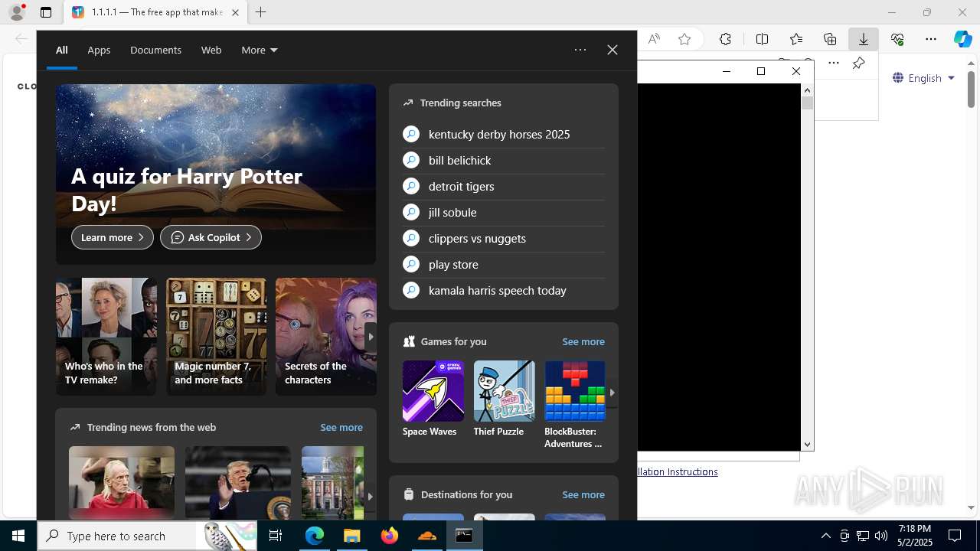Open Edge Settings and more menu
Image resolution: width=980 pixels, height=551 pixels.
click(931, 39)
